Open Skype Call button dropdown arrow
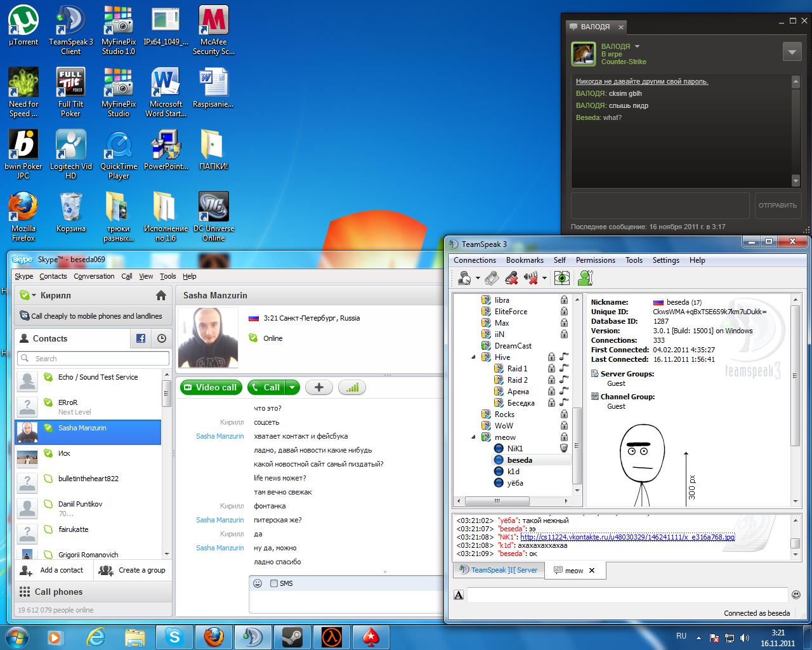This screenshot has width=812, height=650. pos(292,387)
